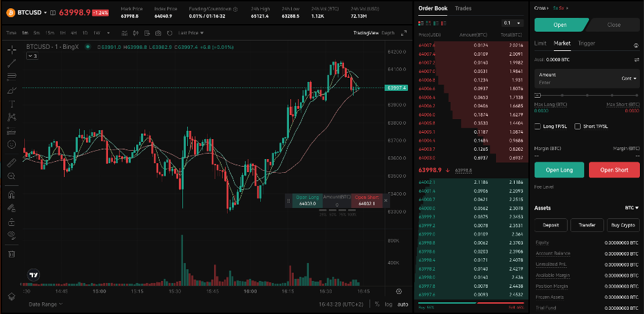
Task: Select the ruler measure tool
Action: point(12,163)
